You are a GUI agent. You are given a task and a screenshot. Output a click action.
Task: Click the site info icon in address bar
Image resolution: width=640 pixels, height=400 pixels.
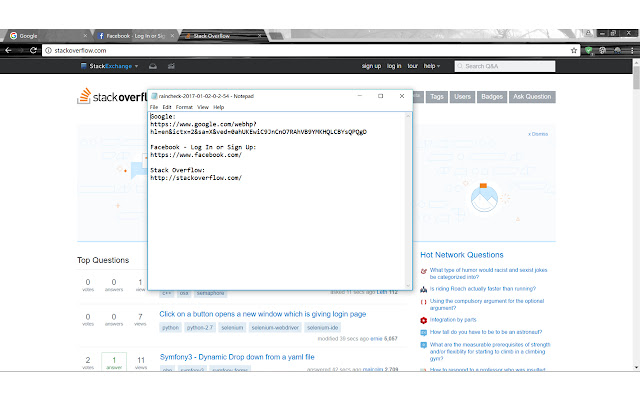(x=48, y=51)
